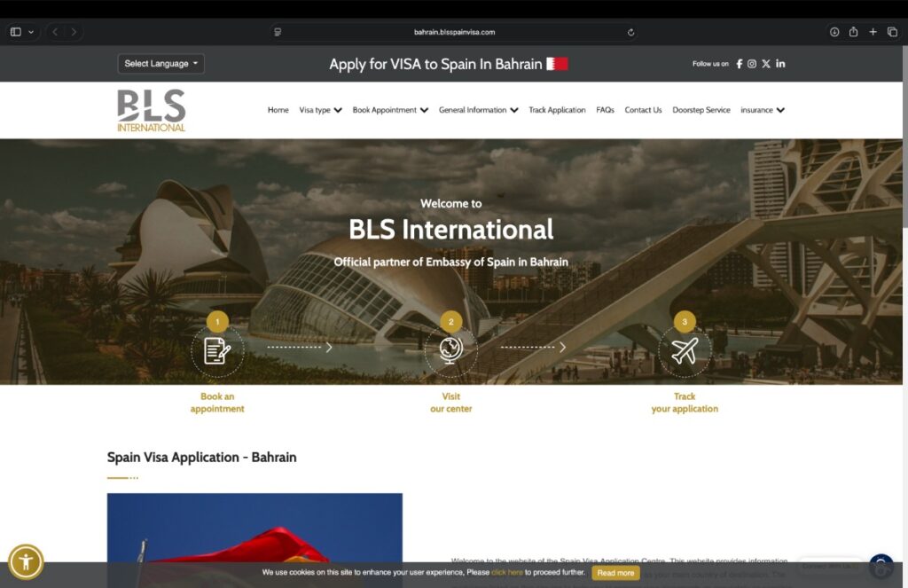The width and height of the screenshot is (908, 588).
Task: Click the 'Track your application' link text
Action: coord(685,403)
